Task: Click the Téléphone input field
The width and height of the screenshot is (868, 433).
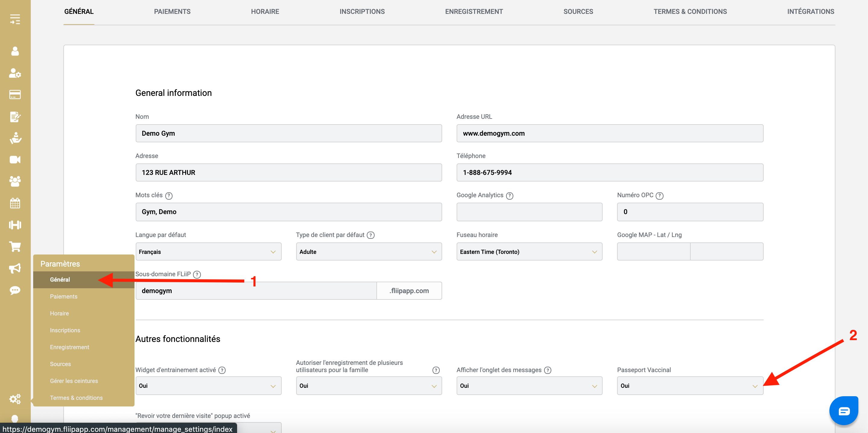Action: [610, 172]
